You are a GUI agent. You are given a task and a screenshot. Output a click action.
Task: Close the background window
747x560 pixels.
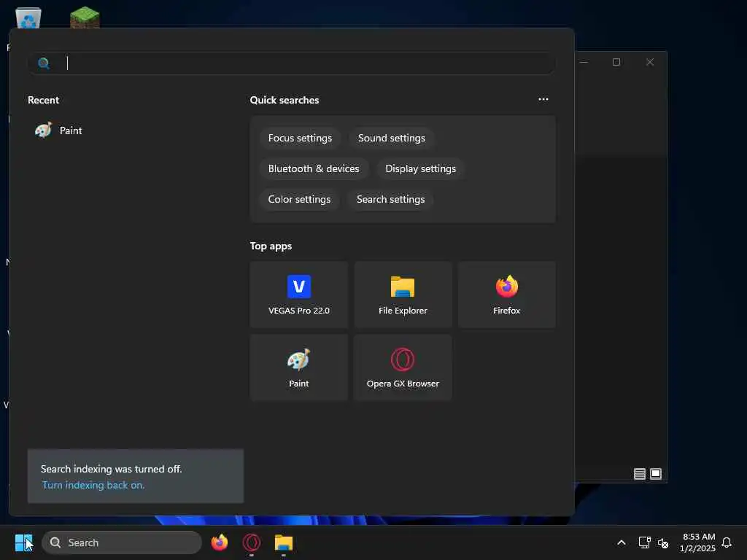[650, 62]
